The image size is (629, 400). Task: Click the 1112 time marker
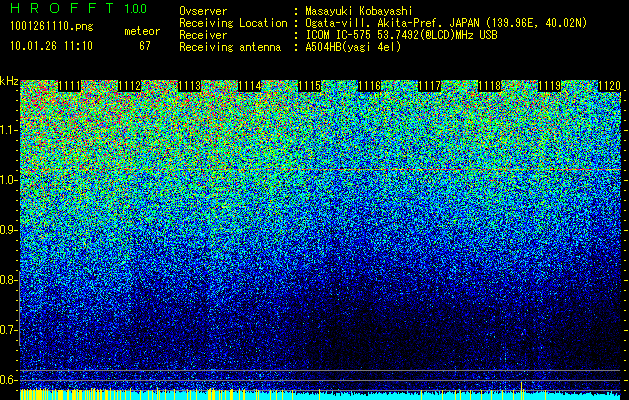[x=130, y=86]
